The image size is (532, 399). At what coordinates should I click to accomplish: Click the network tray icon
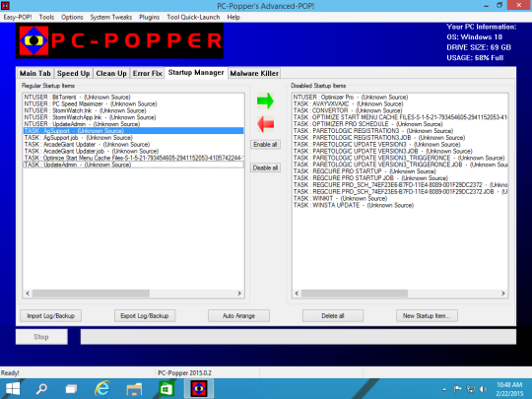[471, 389]
